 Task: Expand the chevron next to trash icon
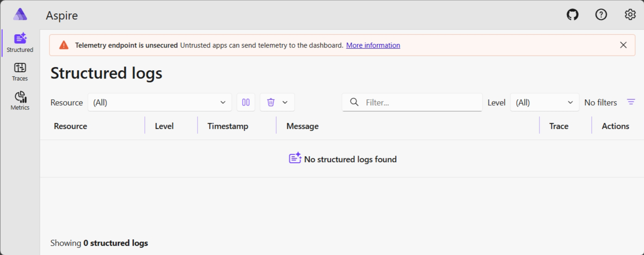click(285, 102)
